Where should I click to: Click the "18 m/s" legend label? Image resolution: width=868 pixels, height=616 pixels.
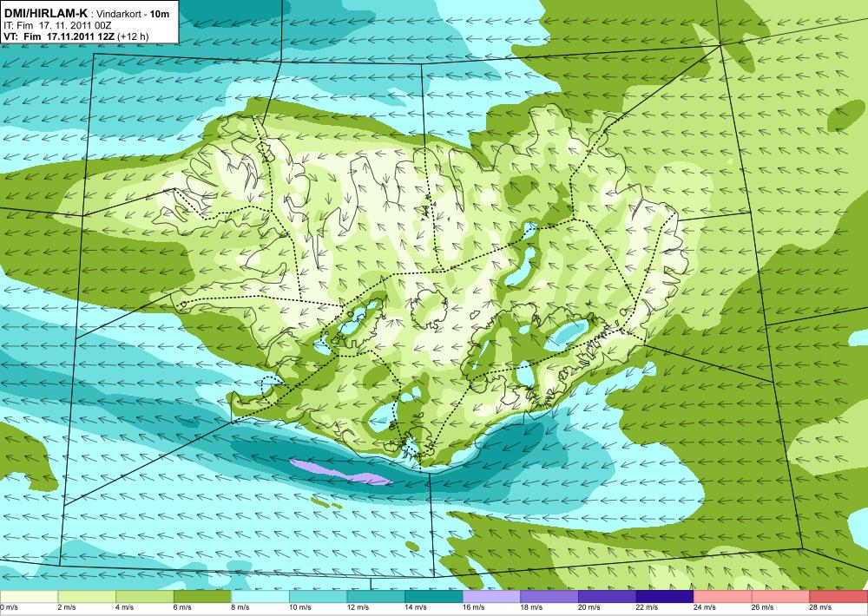coord(531,607)
